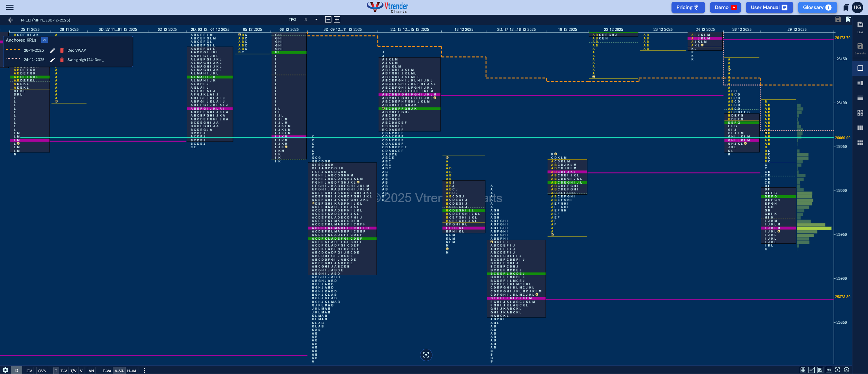Open the Live data icon in sidebar

point(860,27)
